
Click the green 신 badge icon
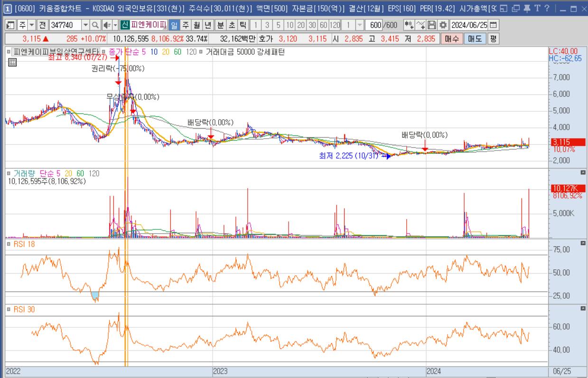coord(125,25)
